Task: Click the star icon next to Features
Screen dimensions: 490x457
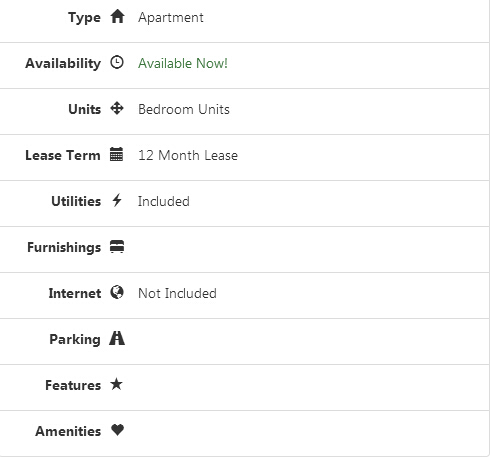Action: 117,384
